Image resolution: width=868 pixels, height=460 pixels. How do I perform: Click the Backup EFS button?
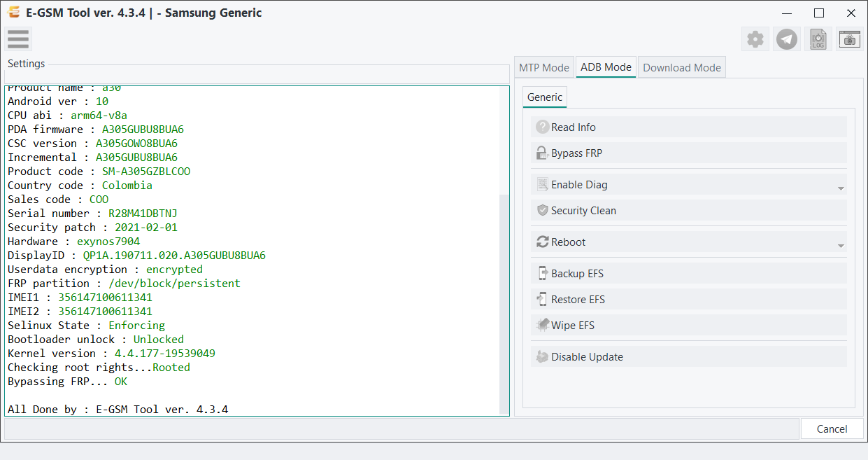click(x=689, y=274)
